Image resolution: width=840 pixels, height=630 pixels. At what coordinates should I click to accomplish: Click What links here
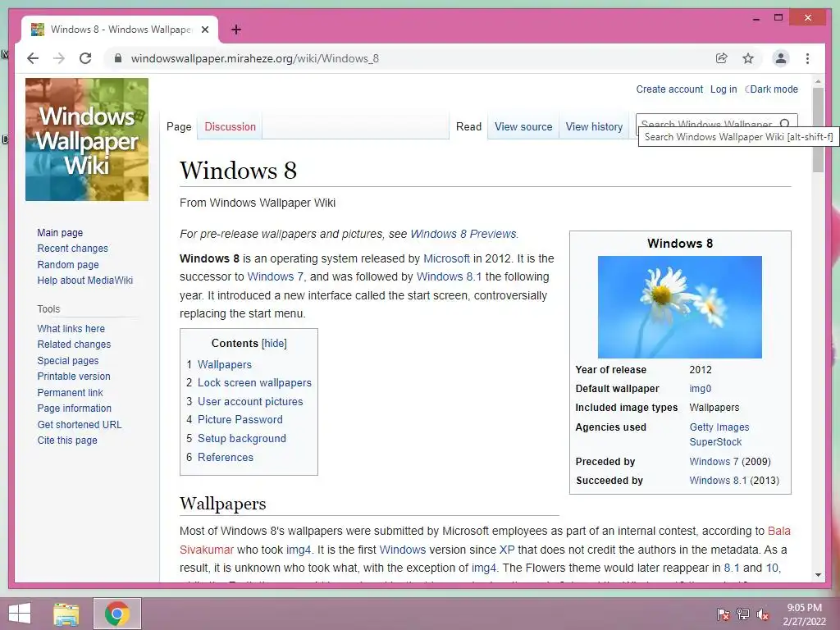point(71,328)
